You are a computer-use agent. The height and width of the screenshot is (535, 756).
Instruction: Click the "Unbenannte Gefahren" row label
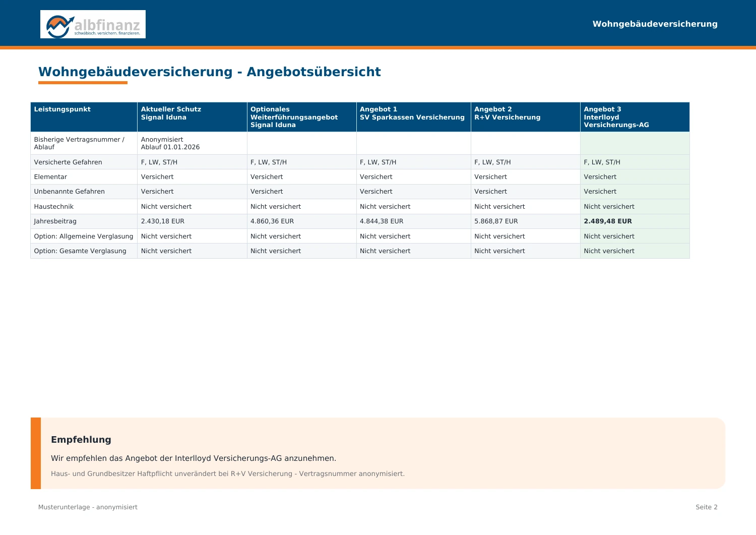coord(70,192)
